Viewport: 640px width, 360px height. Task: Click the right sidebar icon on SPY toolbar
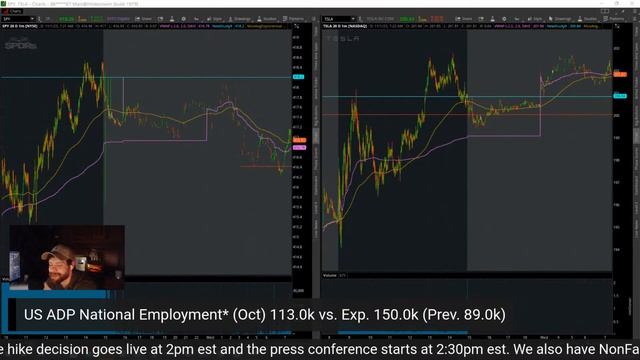coord(313,19)
